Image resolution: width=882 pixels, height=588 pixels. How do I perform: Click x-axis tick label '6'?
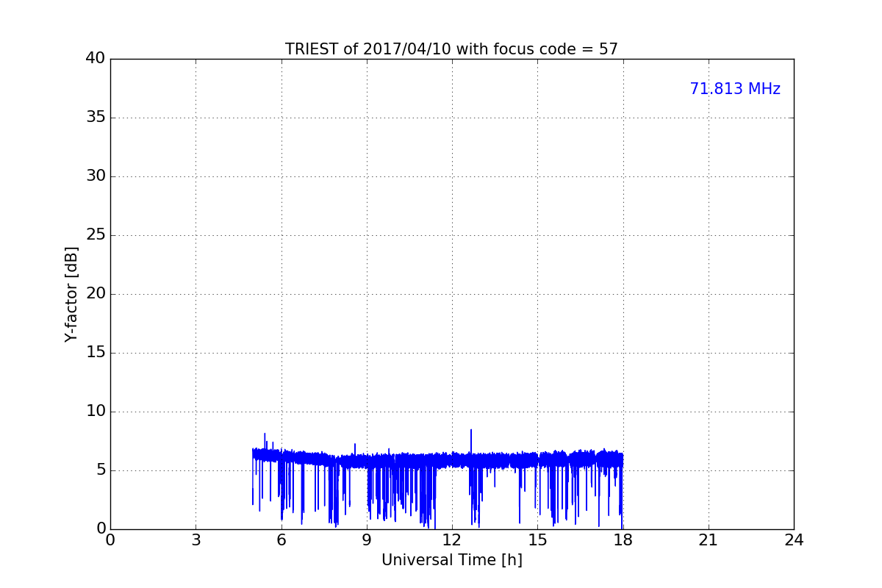click(282, 540)
